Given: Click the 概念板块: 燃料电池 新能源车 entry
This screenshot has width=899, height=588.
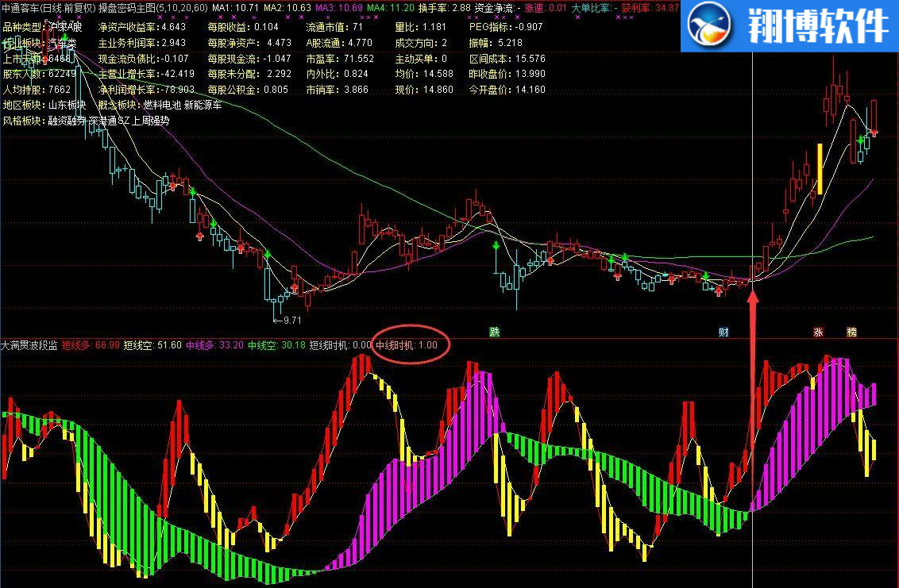Looking at the screenshot, I should 160,105.
